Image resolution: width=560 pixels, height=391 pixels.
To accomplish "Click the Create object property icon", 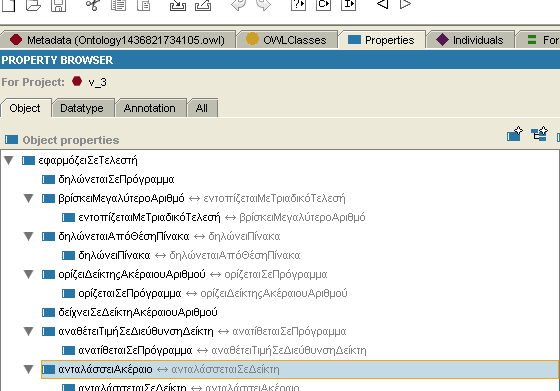I will (515, 134).
